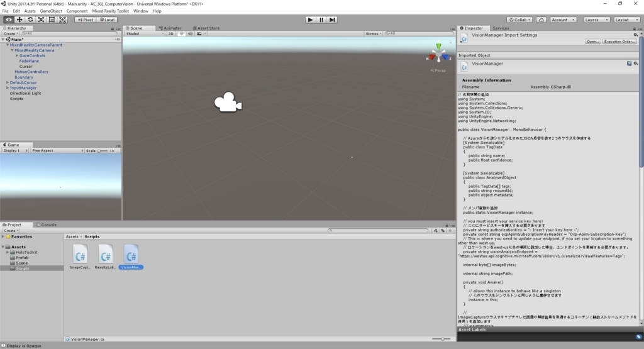The width and height of the screenshot is (644, 349).
Task: Select the Hand view tool
Action: tap(8, 19)
